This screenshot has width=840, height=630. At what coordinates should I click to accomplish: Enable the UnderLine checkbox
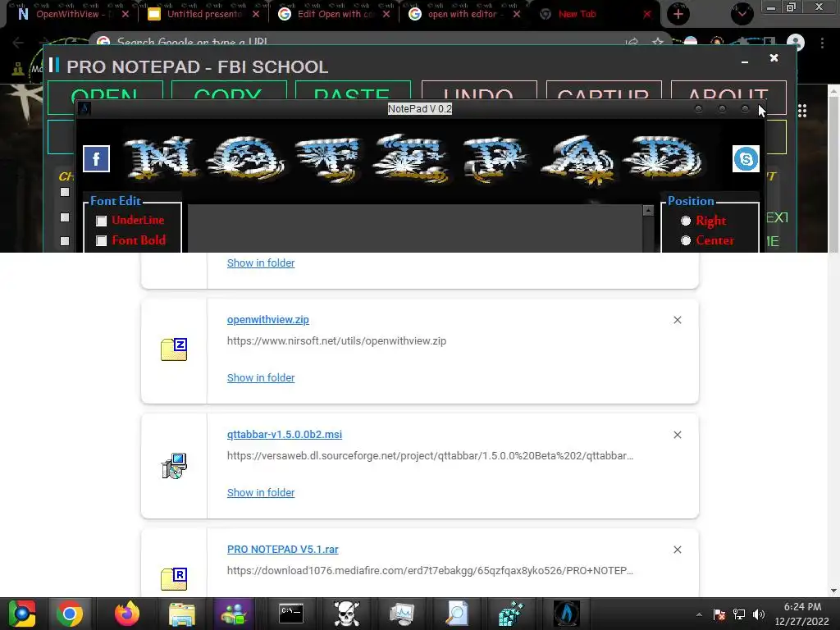[101, 221]
